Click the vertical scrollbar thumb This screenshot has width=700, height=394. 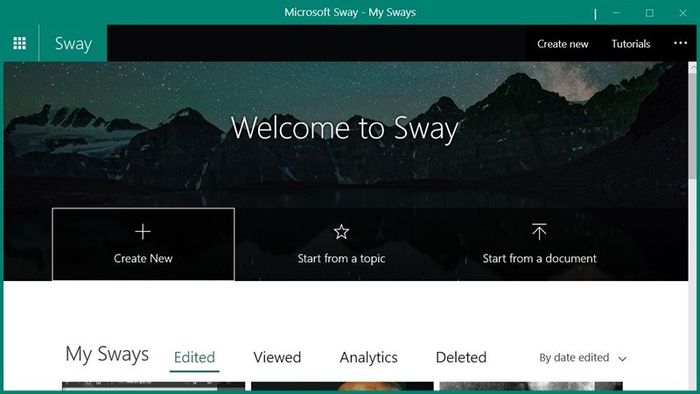[x=693, y=126]
